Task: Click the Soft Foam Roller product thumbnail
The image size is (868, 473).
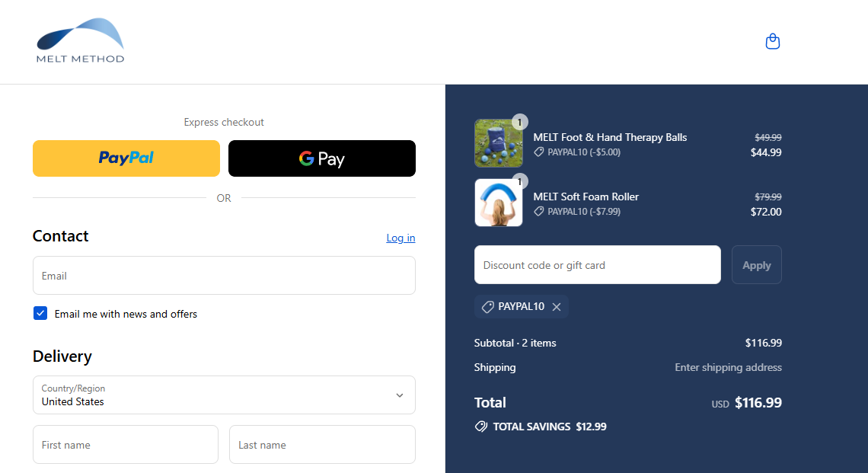Action: [498, 202]
